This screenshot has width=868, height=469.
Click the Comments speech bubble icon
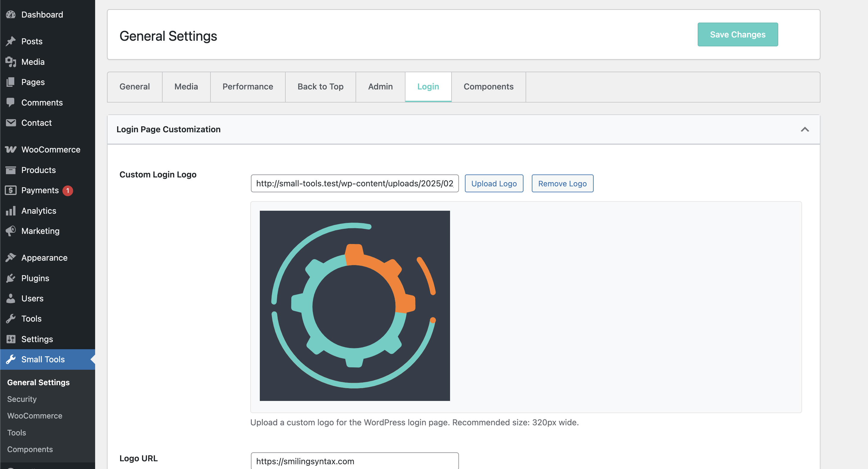click(x=11, y=102)
